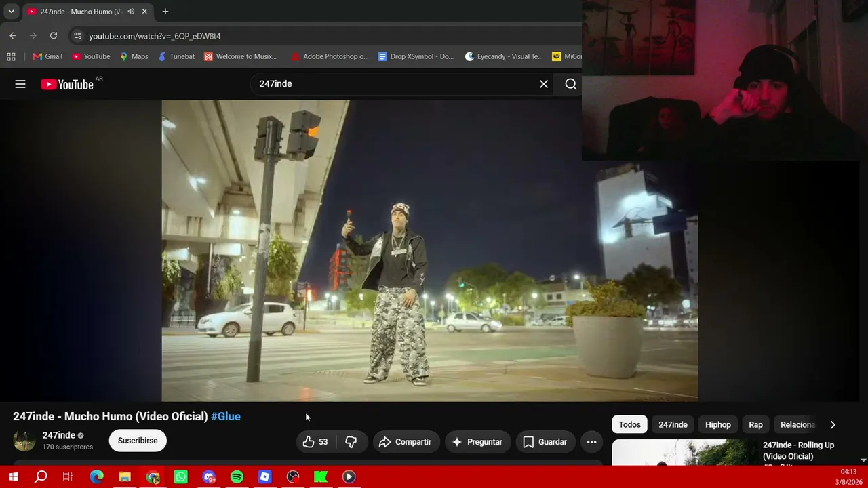Select the 247inde filter chip
The height and width of the screenshot is (488, 868).
[673, 424]
